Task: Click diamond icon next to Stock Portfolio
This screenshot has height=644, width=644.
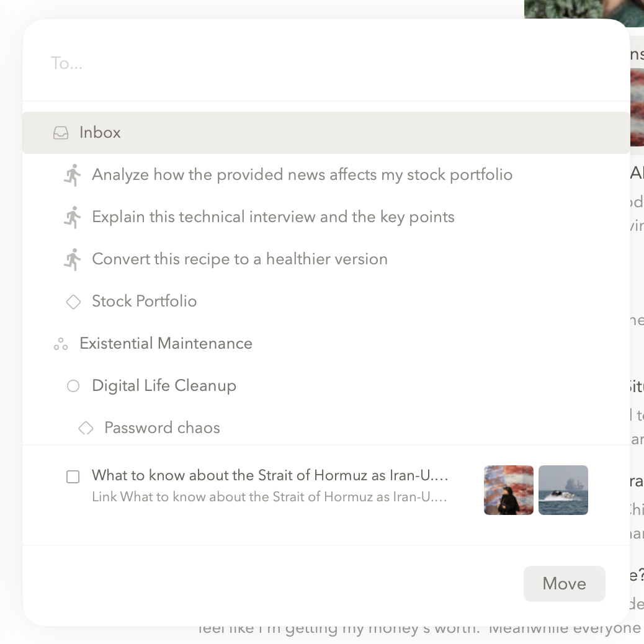Action: pyautogui.click(x=73, y=302)
